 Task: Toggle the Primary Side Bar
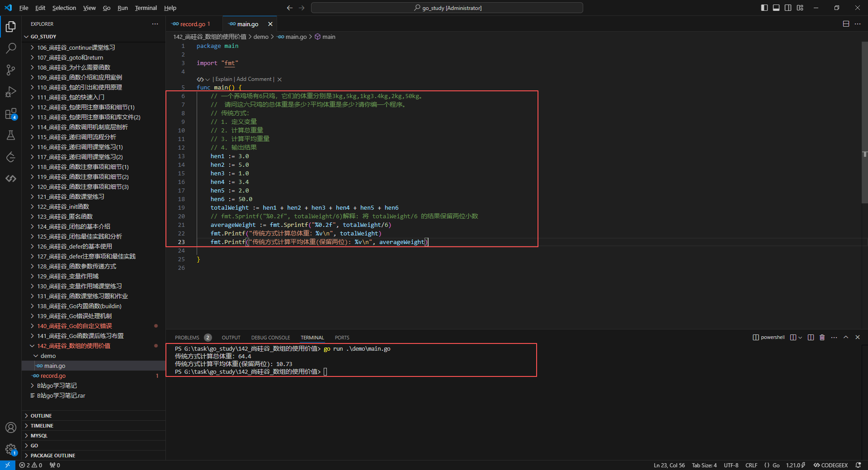click(x=764, y=8)
